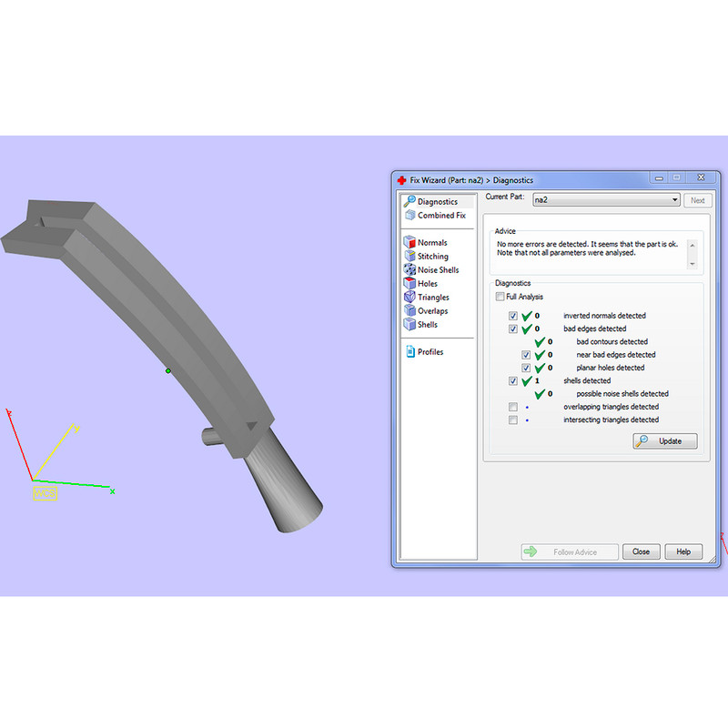This screenshot has width=728, height=728.
Task: Open the Triangles fix page
Action: (432, 298)
